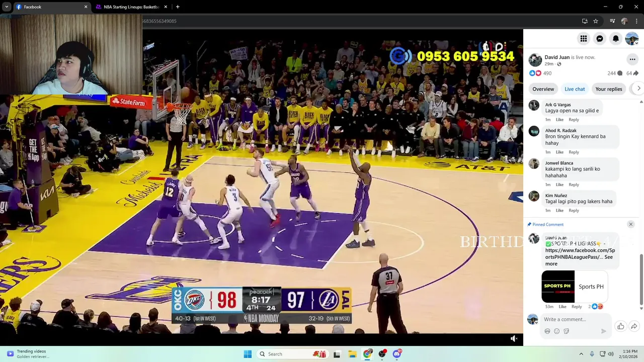The height and width of the screenshot is (362, 644).
Task: Like Kim Nuñez's comment
Action: (559, 210)
